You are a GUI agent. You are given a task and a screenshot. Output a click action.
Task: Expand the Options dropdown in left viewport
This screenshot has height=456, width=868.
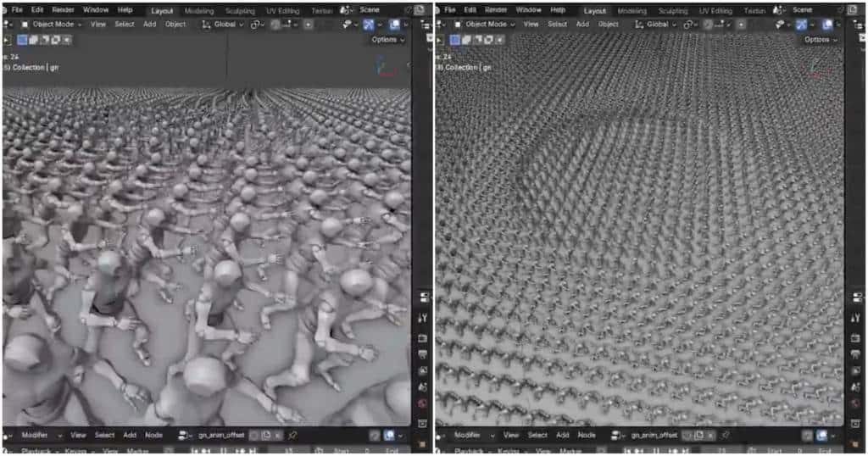click(387, 40)
